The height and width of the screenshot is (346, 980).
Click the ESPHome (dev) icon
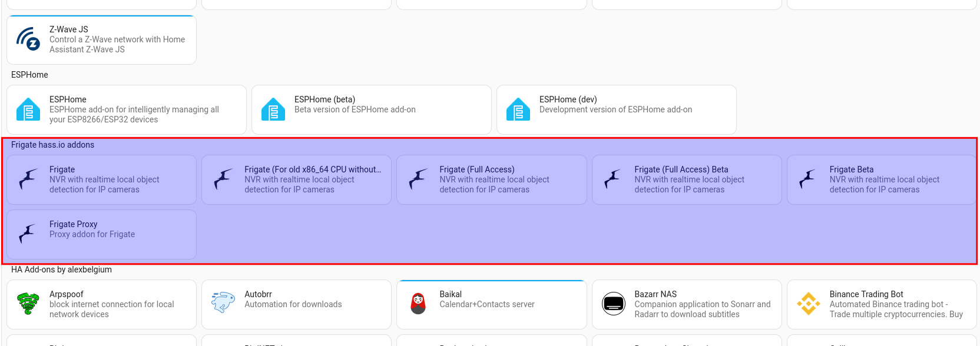point(518,109)
